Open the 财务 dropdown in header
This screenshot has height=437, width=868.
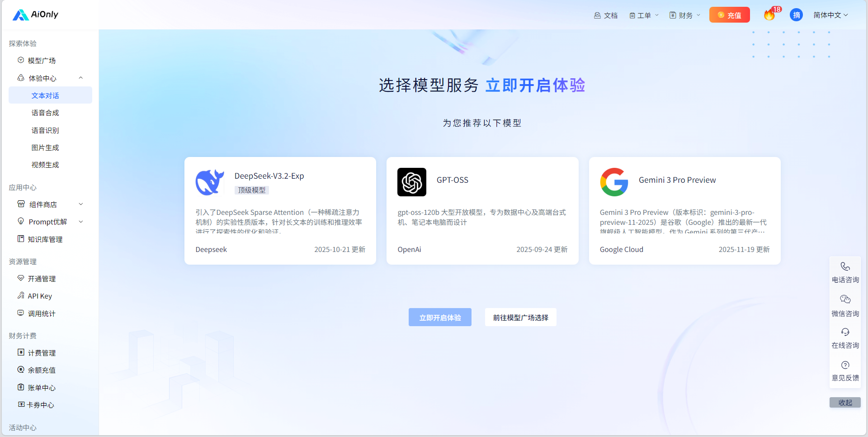point(685,15)
